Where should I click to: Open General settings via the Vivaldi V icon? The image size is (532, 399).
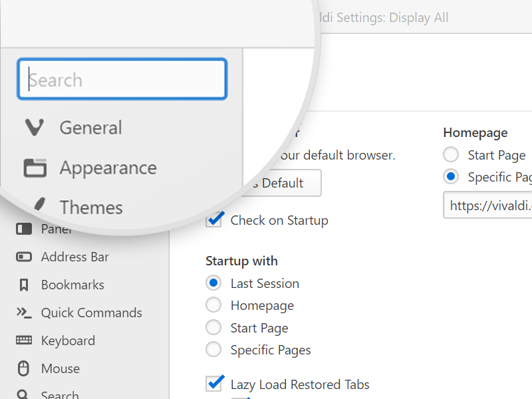point(35,128)
